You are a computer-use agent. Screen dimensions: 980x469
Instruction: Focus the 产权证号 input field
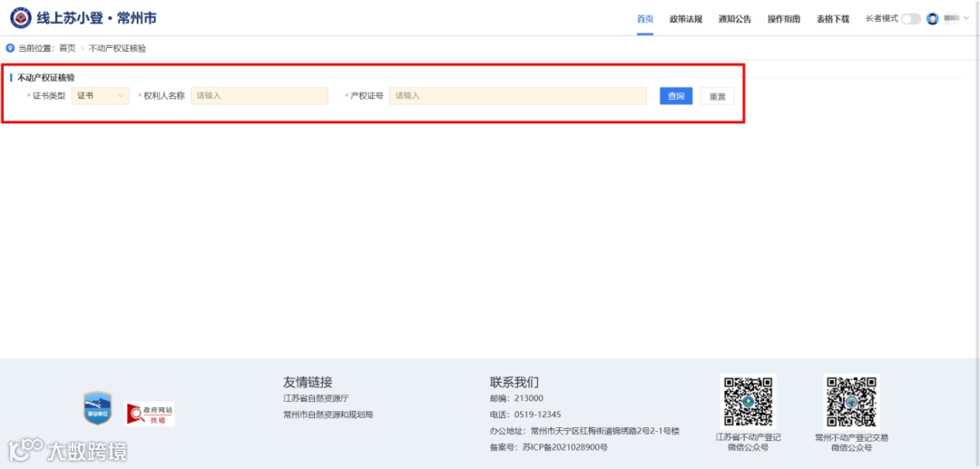[517, 95]
